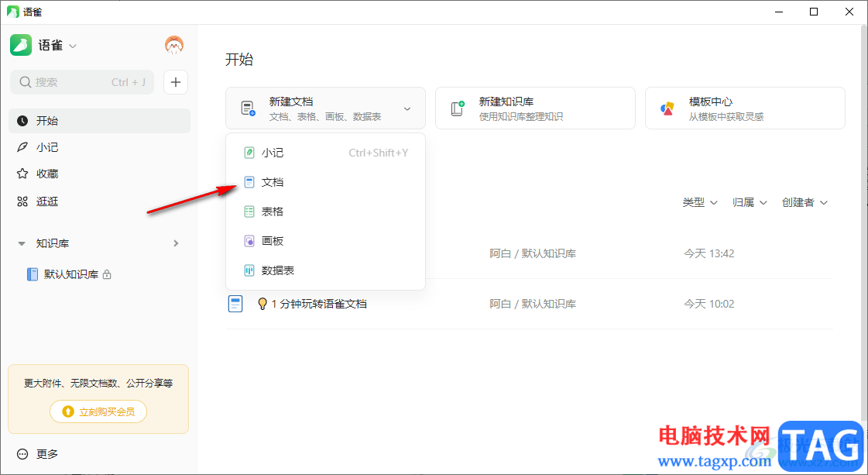Click the lock icon next to 默认知识库
This screenshot has height=475, width=868.
(108, 274)
